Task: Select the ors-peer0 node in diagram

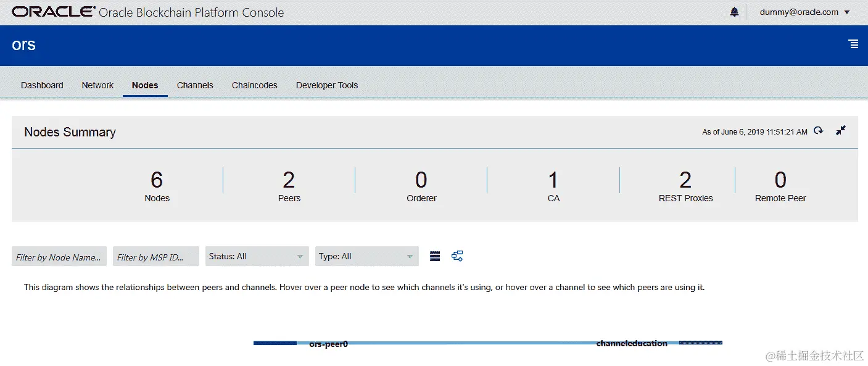Action: pyautogui.click(x=328, y=344)
